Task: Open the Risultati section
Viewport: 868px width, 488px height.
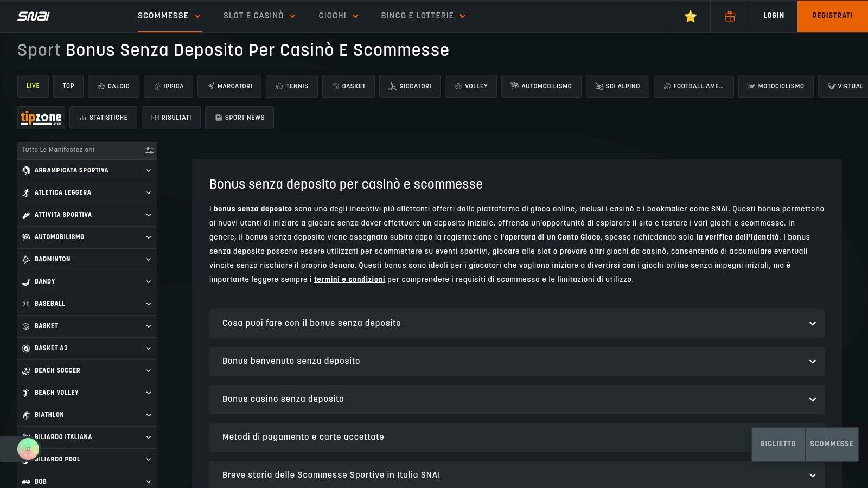Action: tap(171, 118)
